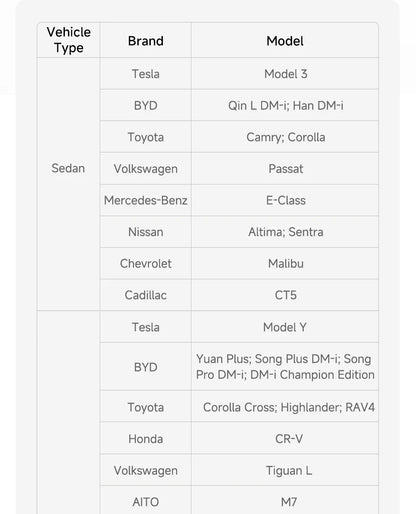Image resolution: width=416 pixels, height=514 pixels.
Task: Select the Mercedes-Benz brand cell
Action: click(146, 200)
